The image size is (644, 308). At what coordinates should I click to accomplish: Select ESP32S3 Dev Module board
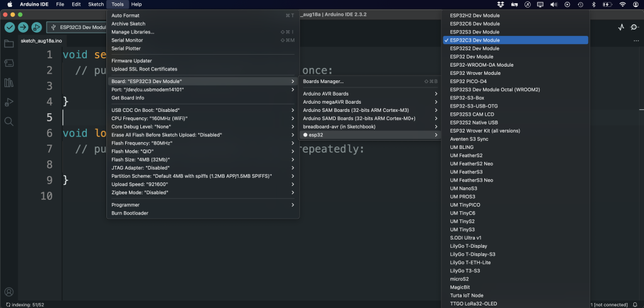[x=516, y=32]
